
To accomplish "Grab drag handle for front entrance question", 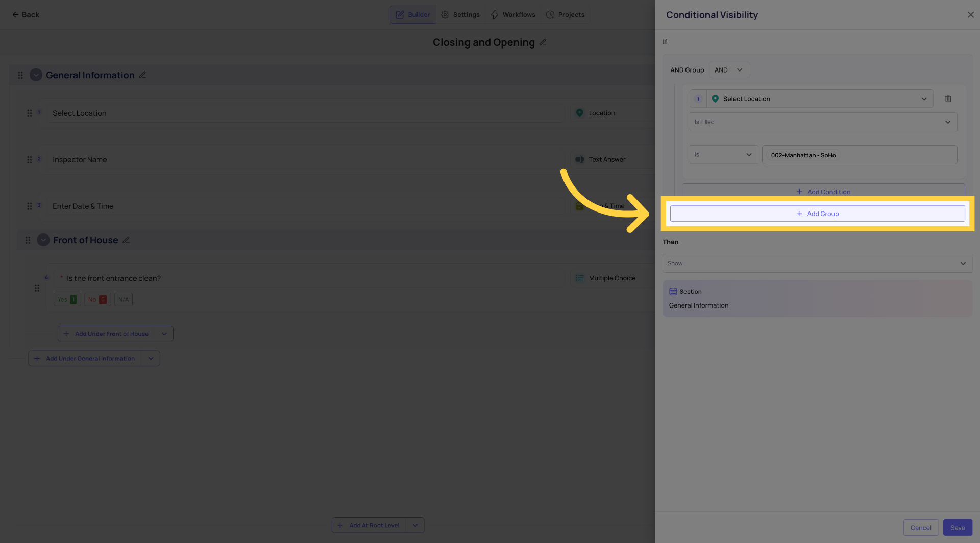I will click(x=37, y=288).
